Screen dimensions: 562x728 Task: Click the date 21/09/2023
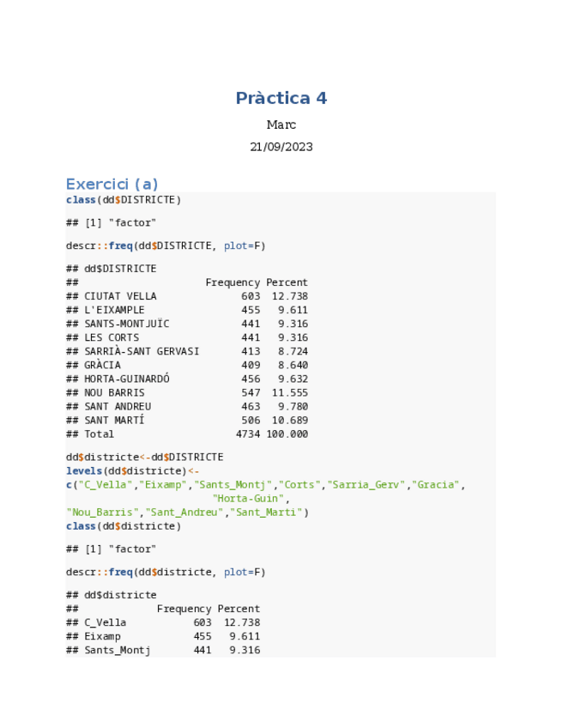(281, 147)
